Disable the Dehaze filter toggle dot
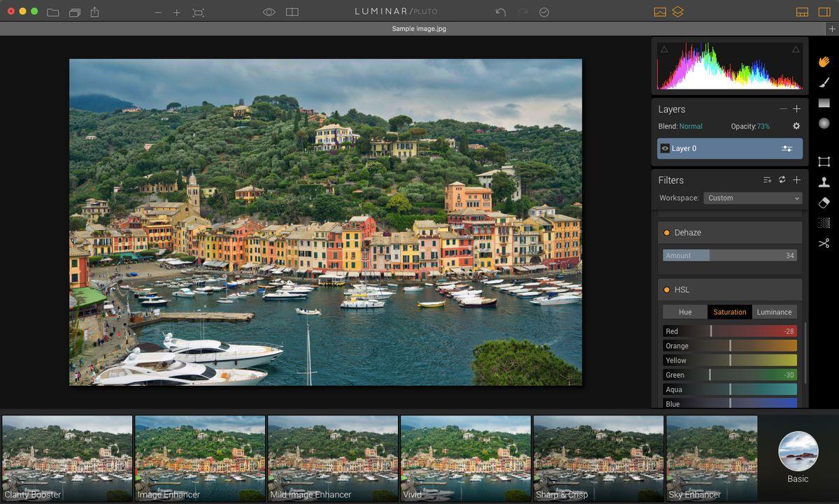839x504 pixels. 667,233
